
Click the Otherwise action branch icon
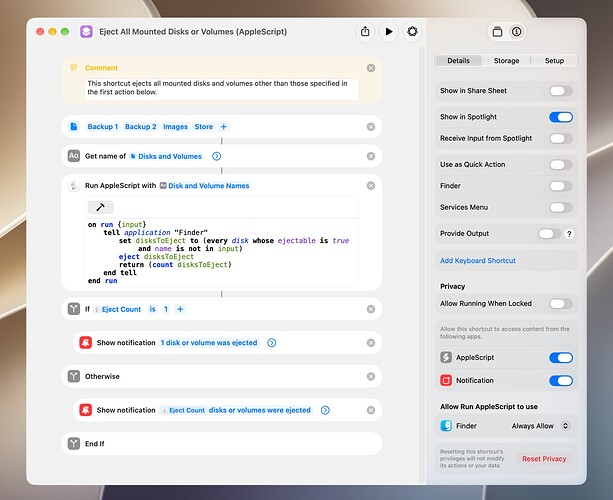[x=74, y=376]
